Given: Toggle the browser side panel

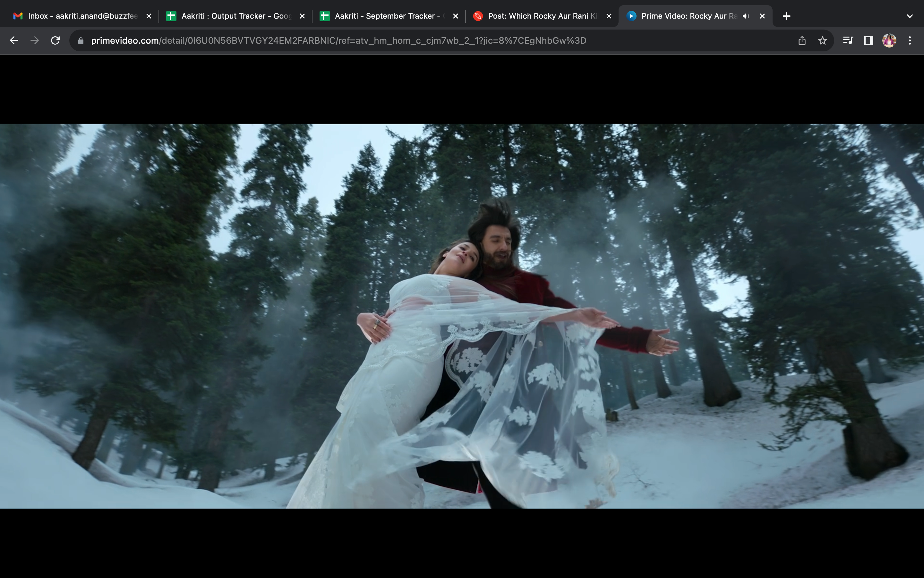Looking at the screenshot, I should click(x=868, y=40).
